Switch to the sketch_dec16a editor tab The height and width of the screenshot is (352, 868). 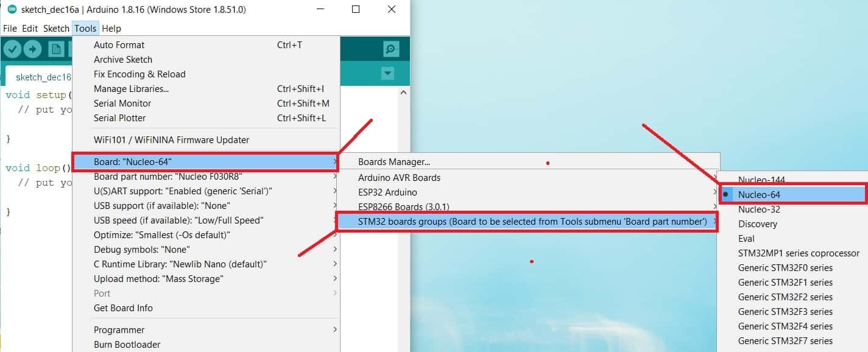click(x=40, y=77)
